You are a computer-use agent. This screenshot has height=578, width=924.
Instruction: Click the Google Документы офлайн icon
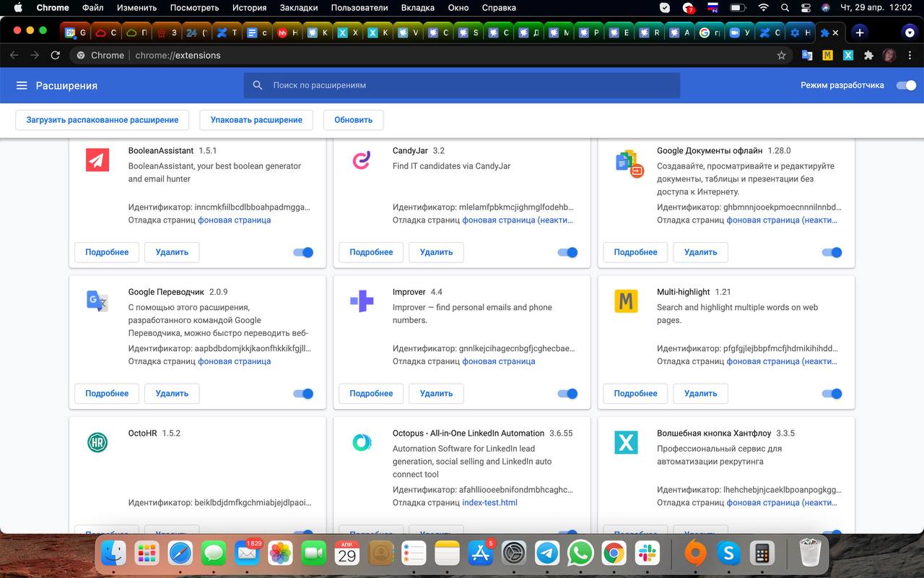(629, 163)
